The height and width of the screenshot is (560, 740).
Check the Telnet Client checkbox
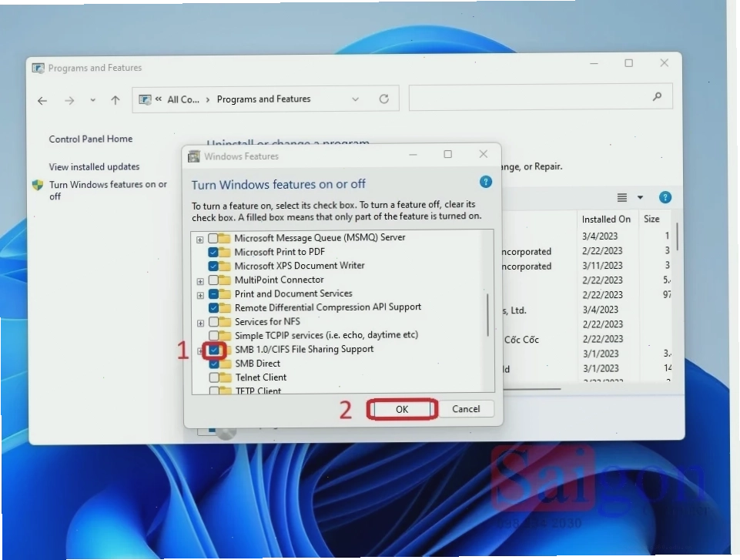(x=214, y=377)
